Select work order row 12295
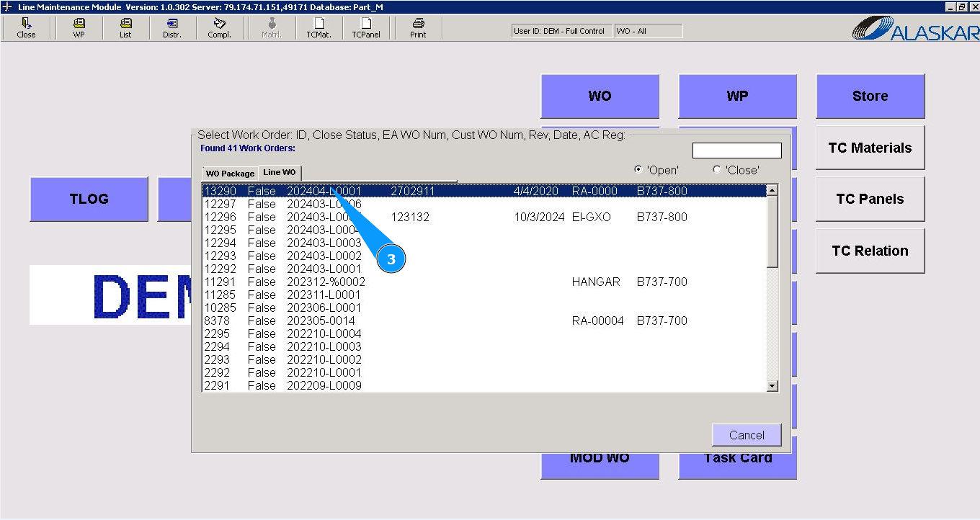The image size is (980, 520). (x=484, y=230)
